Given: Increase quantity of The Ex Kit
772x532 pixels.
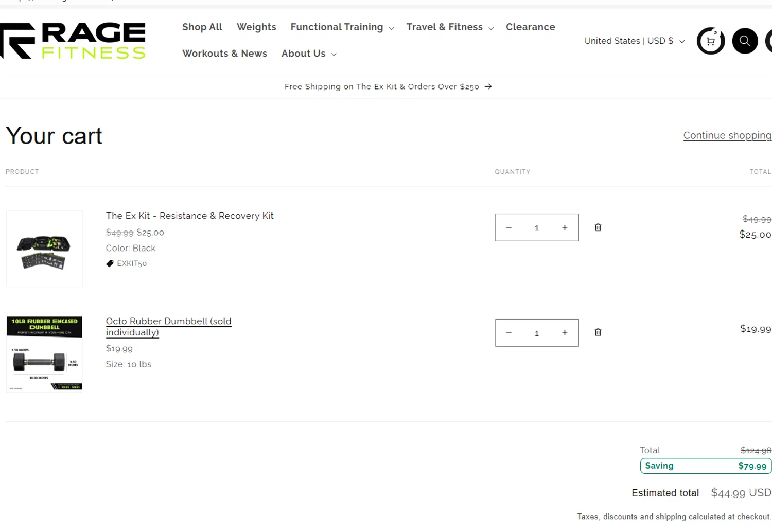Looking at the screenshot, I should click(565, 227).
